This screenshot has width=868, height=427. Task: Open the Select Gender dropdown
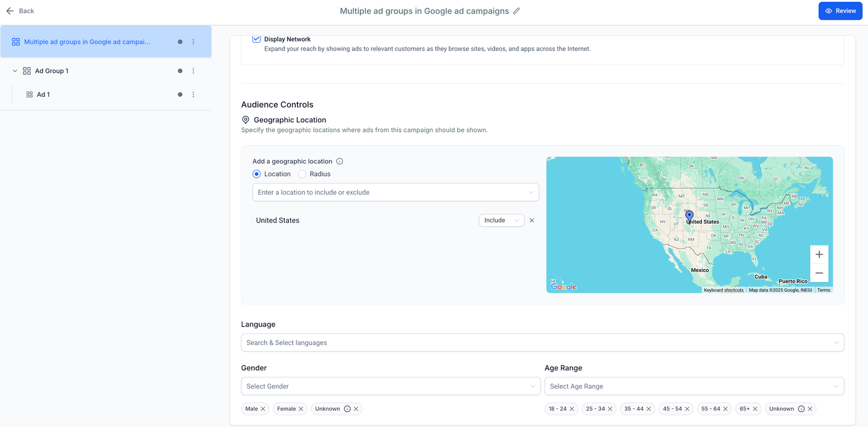[x=390, y=386]
